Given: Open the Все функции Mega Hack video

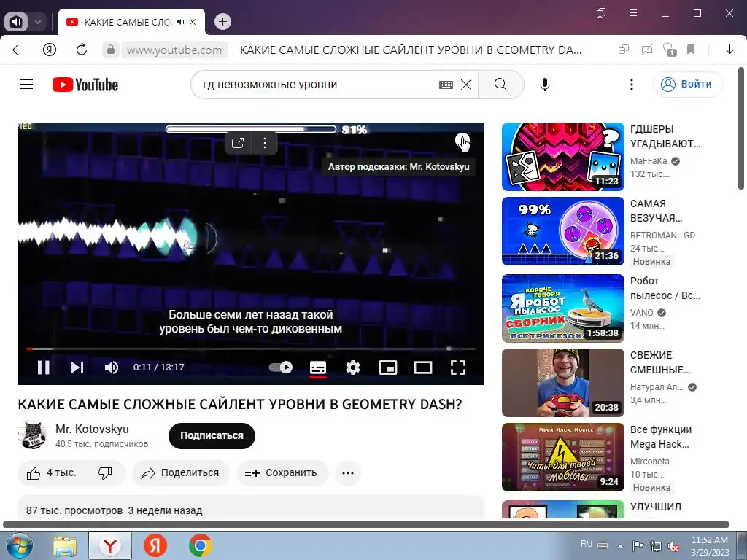Looking at the screenshot, I should [x=563, y=457].
